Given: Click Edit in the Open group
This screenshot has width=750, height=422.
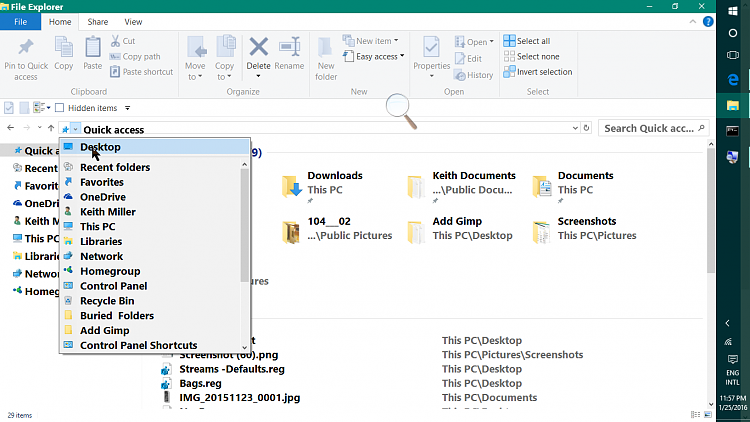Looking at the screenshot, I should click(468, 58).
